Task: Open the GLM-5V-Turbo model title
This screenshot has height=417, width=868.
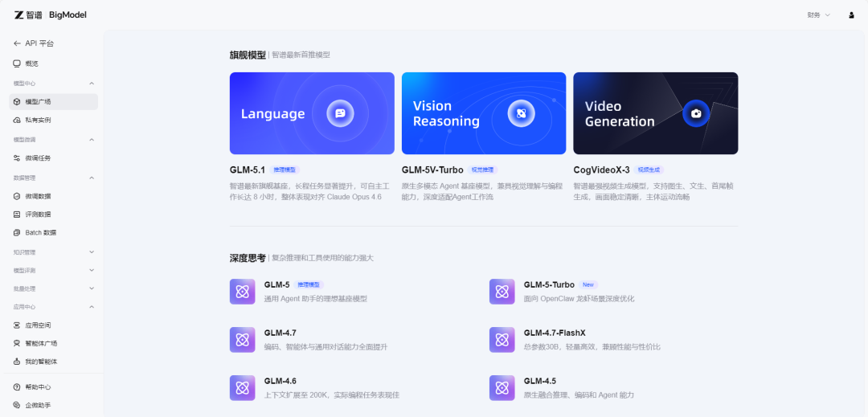Action: coord(432,170)
